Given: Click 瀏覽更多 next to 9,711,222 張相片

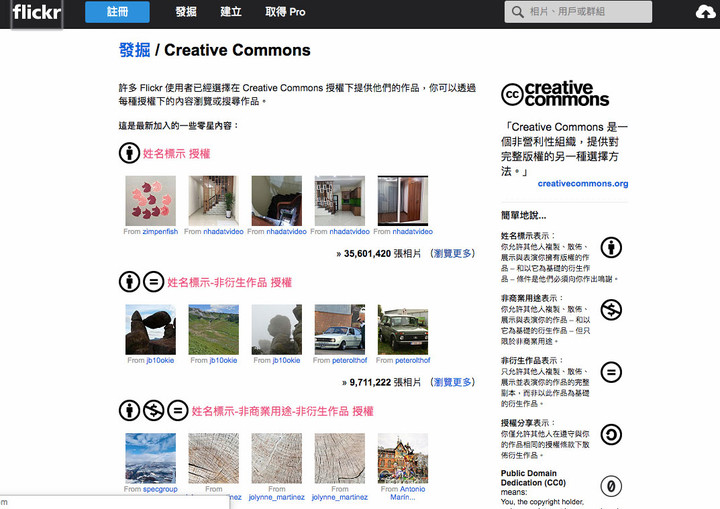Looking at the screenshot, I should tap(452, 382).
